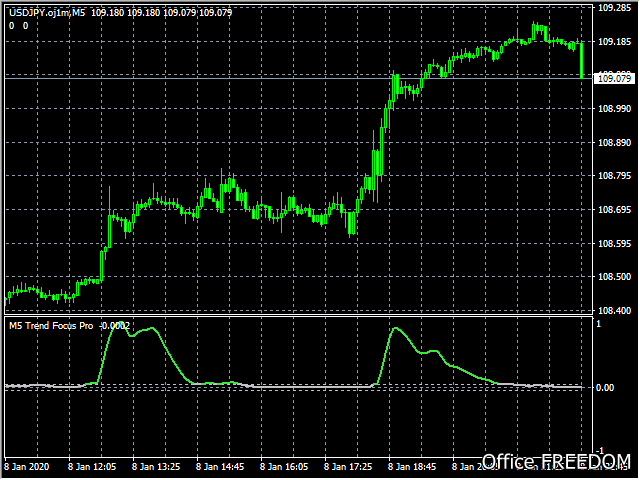640x480 pixels.
Task: Click the M5 Trend Focus Pro indicator label
Action: pos(51,326)
